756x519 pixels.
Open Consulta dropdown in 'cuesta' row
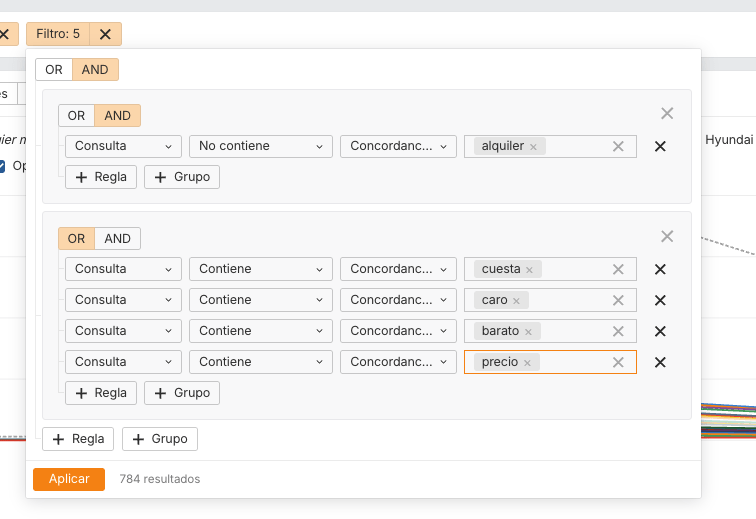coord(123,269)
